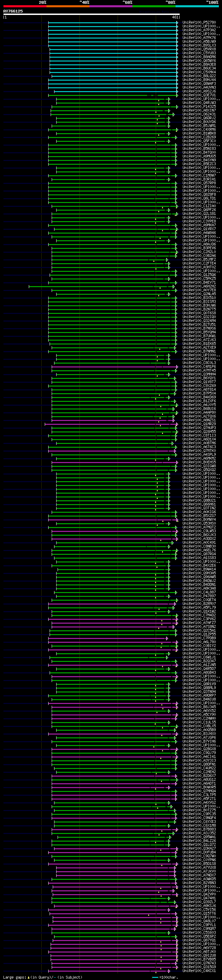Image resolution: width=222 pixels, height=980 pixels.
Task: Click UniRef100_Q48L07 label
Action: point(199,921)
